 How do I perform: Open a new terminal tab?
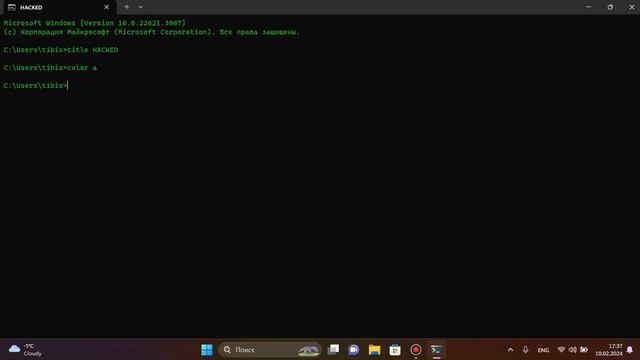point(127,7)
